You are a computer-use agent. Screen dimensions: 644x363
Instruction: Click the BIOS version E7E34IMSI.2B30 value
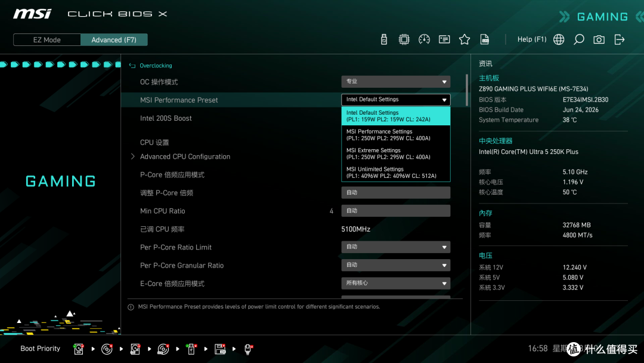[x=586, y=100]
